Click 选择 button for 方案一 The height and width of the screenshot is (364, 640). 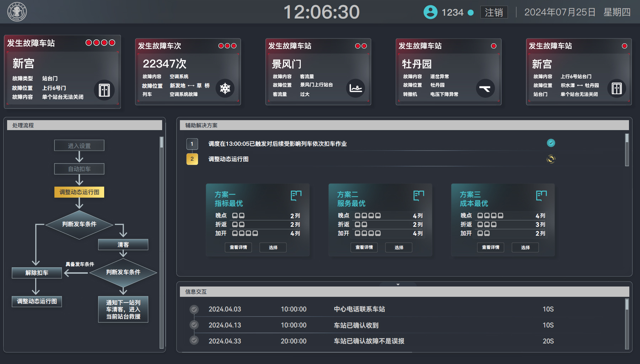click(273, 247)
